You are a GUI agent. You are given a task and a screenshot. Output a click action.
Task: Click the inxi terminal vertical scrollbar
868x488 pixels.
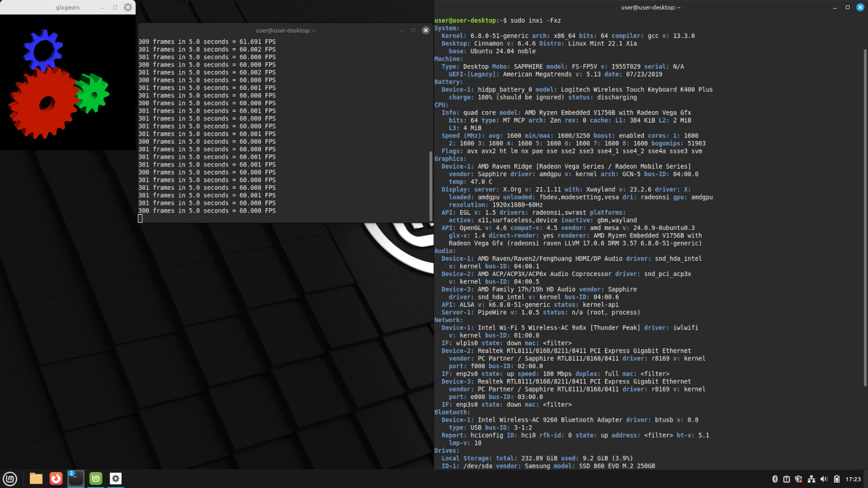coord(865,217)
